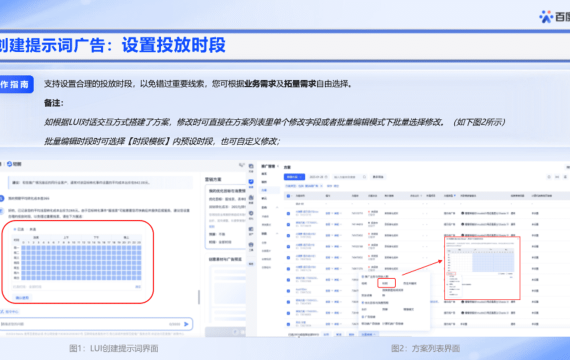Focus the LUI chat message input box

tap(95, 324)
